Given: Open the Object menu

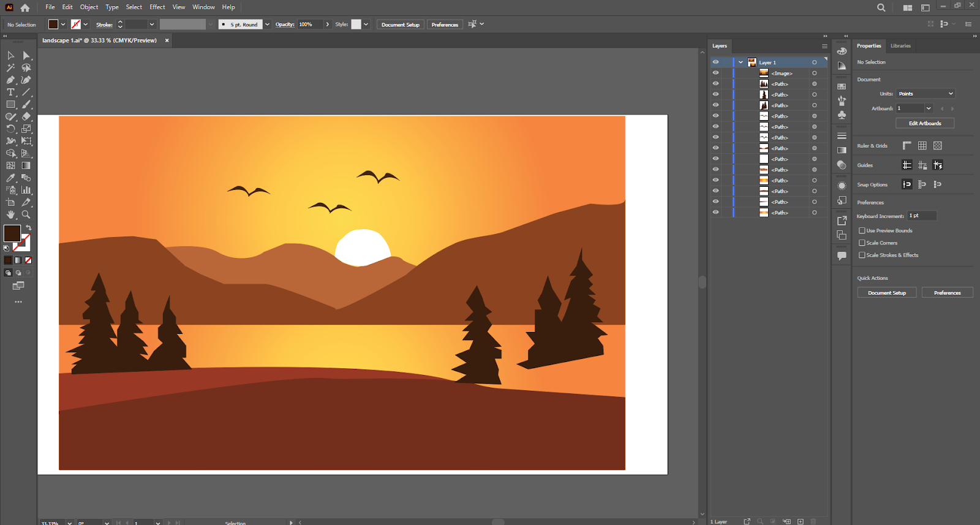Looking at the screenshot, I should pos(89,7).
